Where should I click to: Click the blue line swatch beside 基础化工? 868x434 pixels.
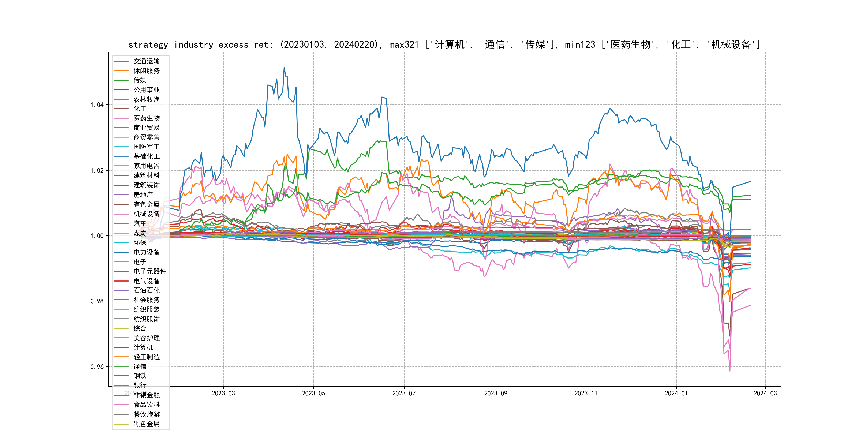click(x=121, y=156)
